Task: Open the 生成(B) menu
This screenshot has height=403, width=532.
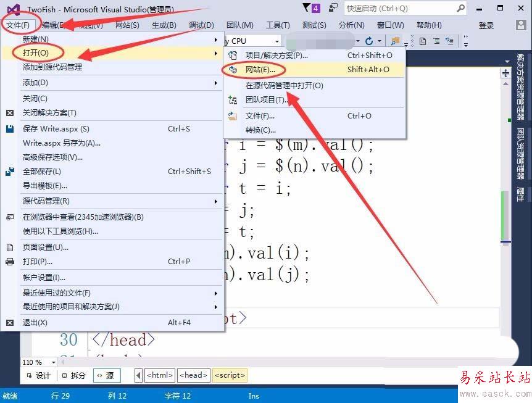Action: pos(164,25)
